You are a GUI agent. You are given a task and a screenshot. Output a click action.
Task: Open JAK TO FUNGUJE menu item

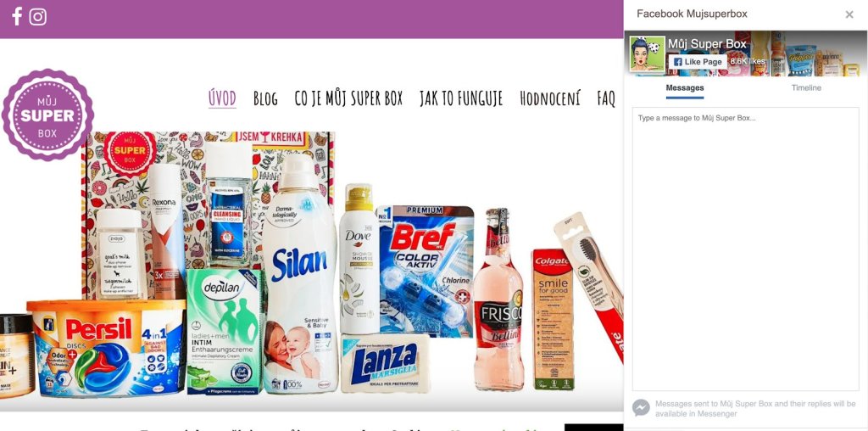point(461,98)
